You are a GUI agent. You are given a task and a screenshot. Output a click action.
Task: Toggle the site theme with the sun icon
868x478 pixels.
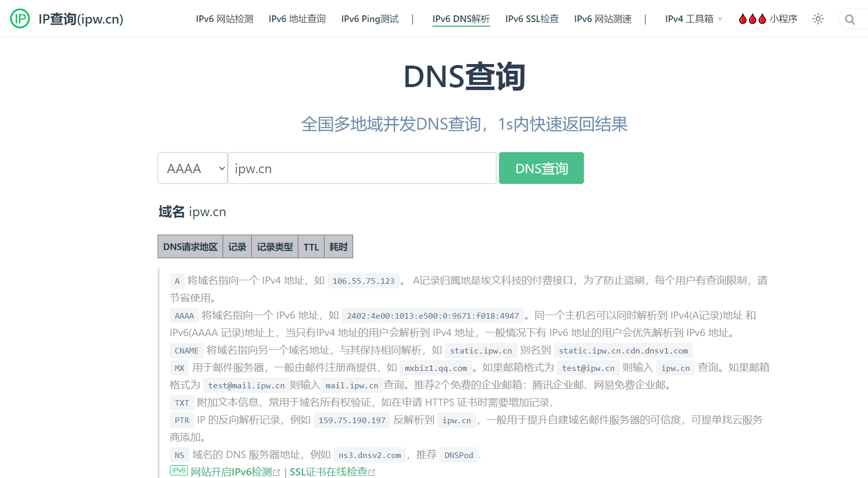click(x=818, y=18)
